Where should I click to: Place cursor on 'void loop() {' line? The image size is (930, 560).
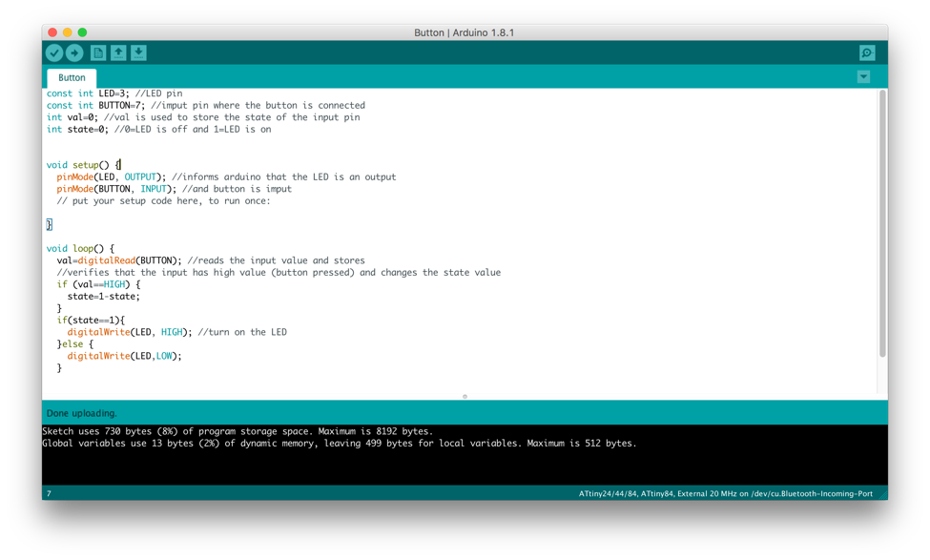[x=81, y=249]
